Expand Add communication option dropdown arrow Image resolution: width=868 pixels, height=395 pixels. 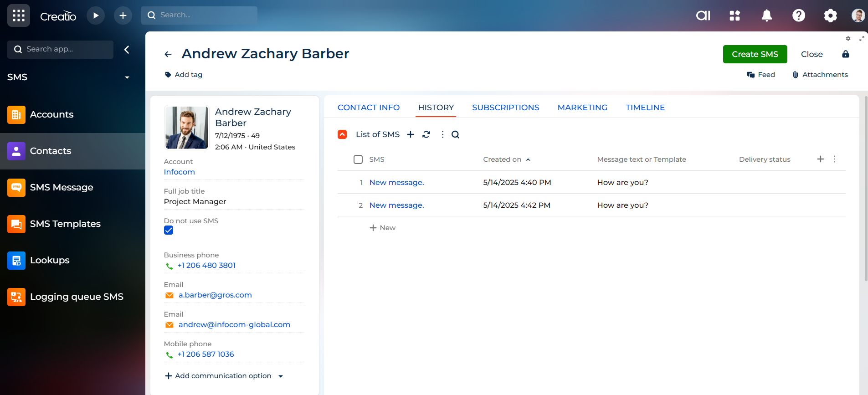tap(281, 376)
